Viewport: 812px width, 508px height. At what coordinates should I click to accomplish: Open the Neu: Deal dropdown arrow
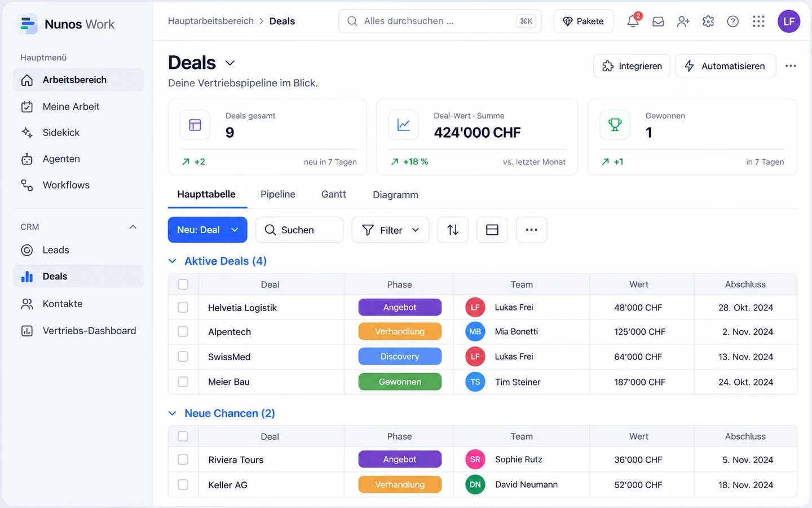(235, 230)
